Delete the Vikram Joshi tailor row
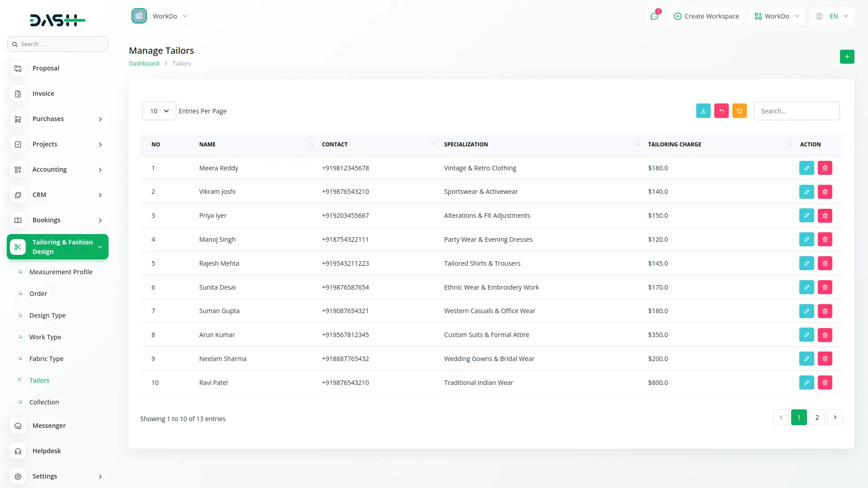Screen dimensions: 868x488 [825, 192]
